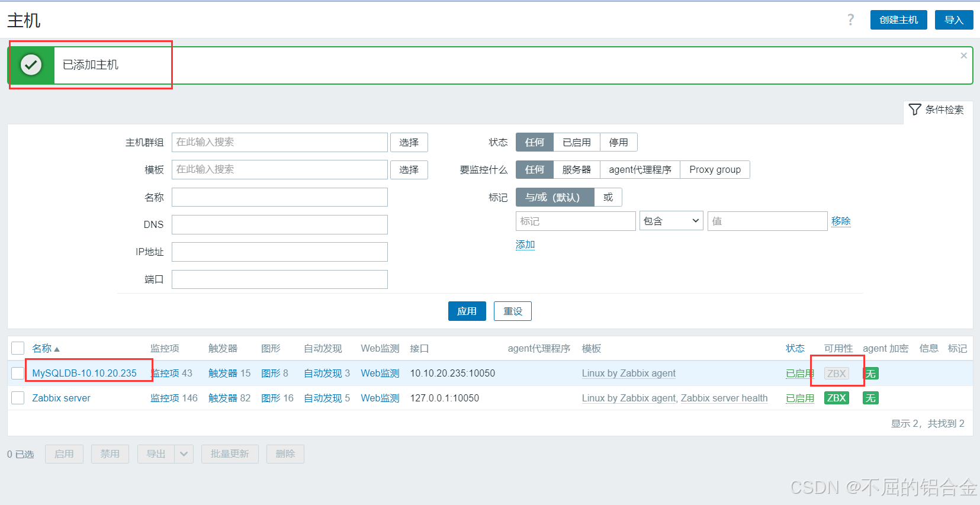Check the Zabbix server row checkbox
This screenshot has height=505, width=980.
pyautogui.click(x=18, y=398)
